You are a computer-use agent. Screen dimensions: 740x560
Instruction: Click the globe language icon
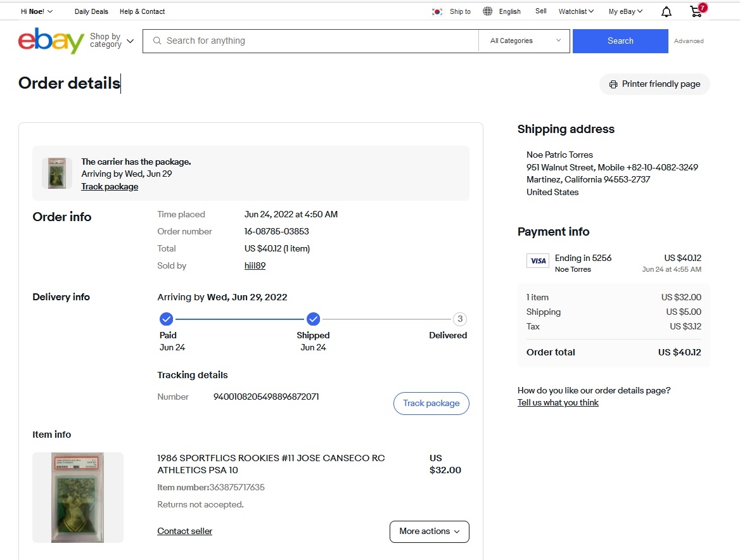(487, 11)
